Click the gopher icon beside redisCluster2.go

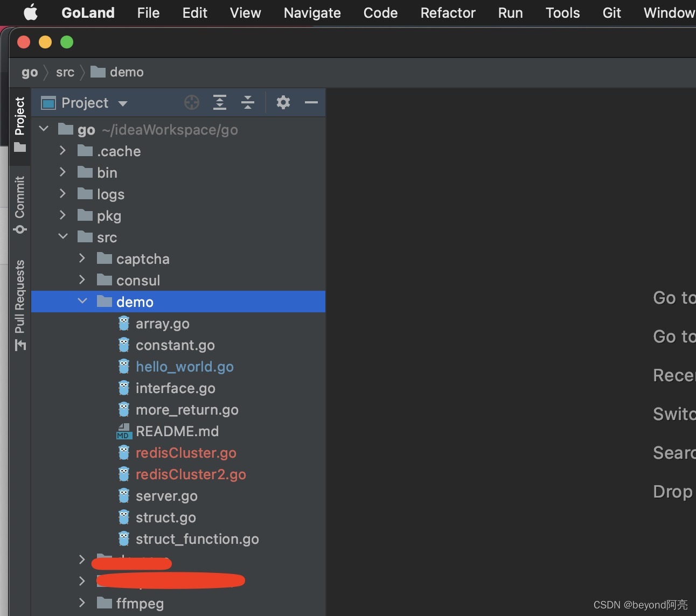click(x=124, y=474)
